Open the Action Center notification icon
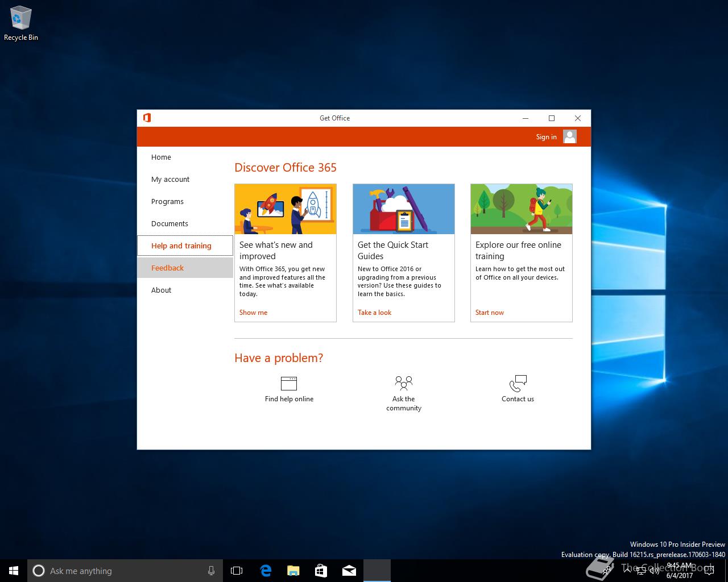728x582 pixels. click(x=709, y=571)
